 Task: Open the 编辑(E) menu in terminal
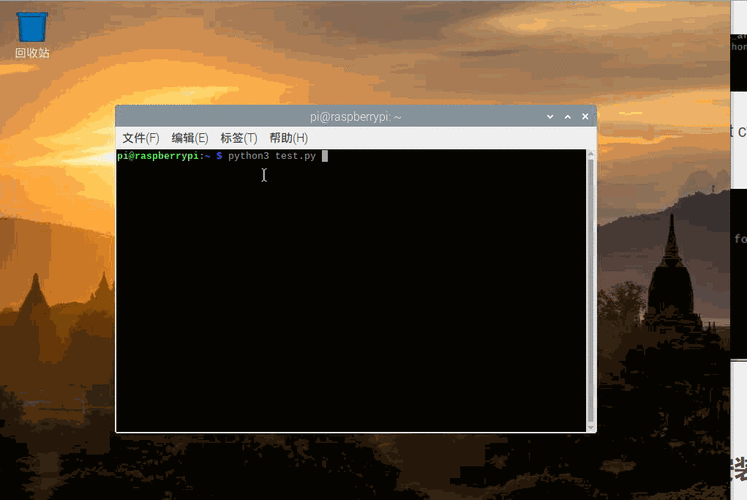click(x=190, y=138)
